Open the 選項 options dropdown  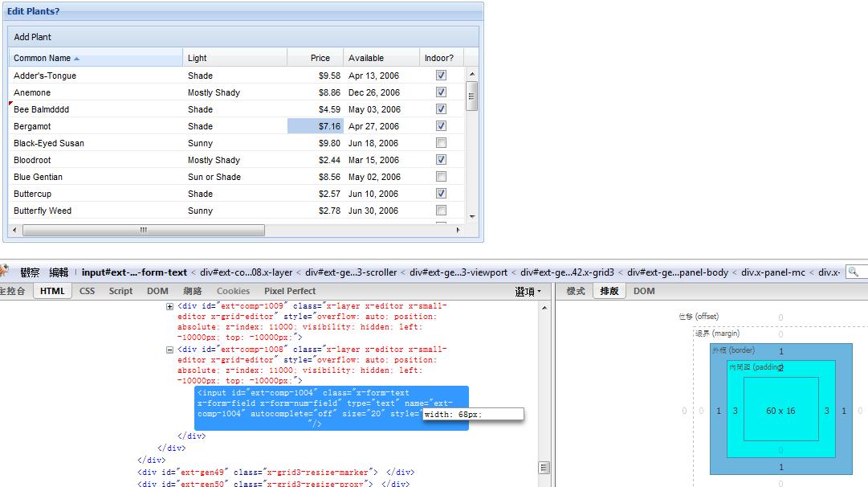(528, 292)
